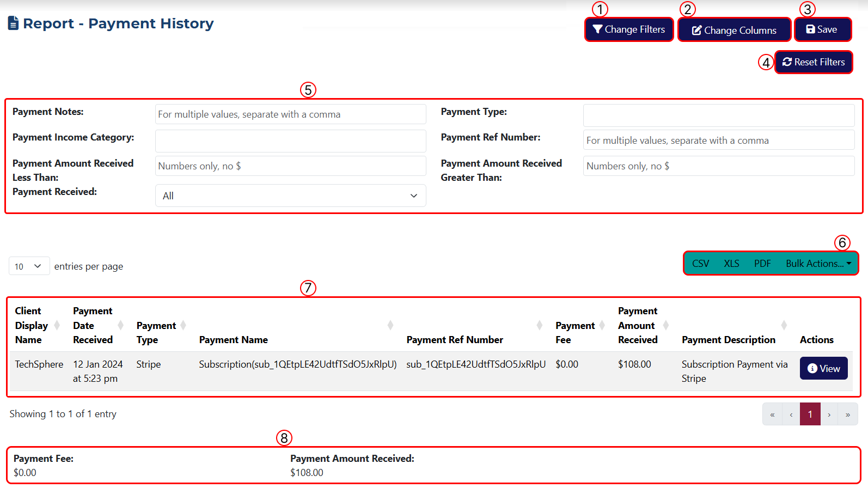Open the entries per page dropdown
The height and width of the screenshot is (488, 868).
pos(29,266)
